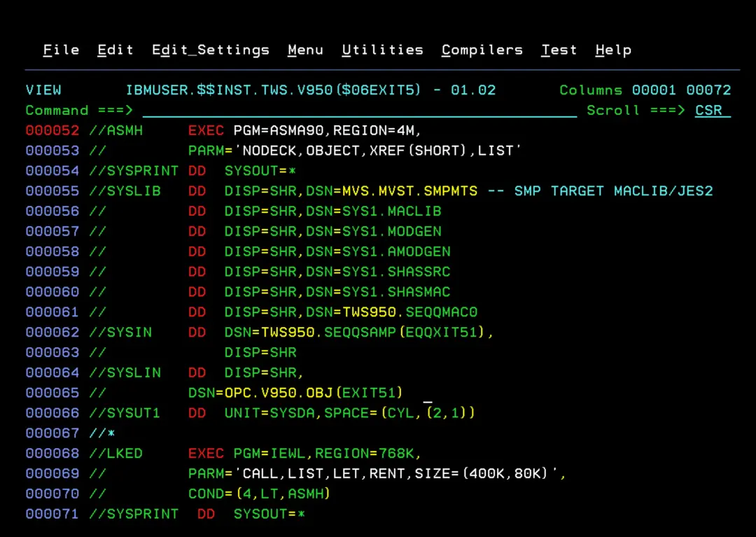Click MVS.MVST.SMPMTS dataset name
This screenshot has height=537, width=756.
coord(409,191)
